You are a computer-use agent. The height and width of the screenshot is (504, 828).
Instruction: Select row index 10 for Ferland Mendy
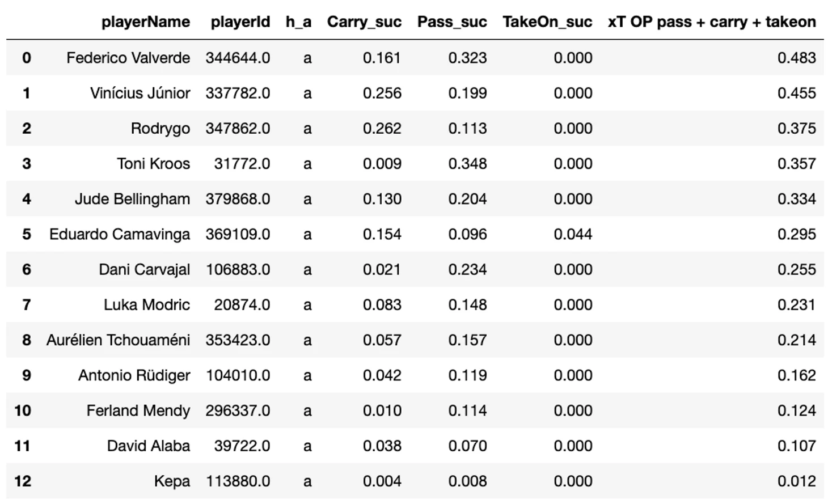tap(23, 410)
